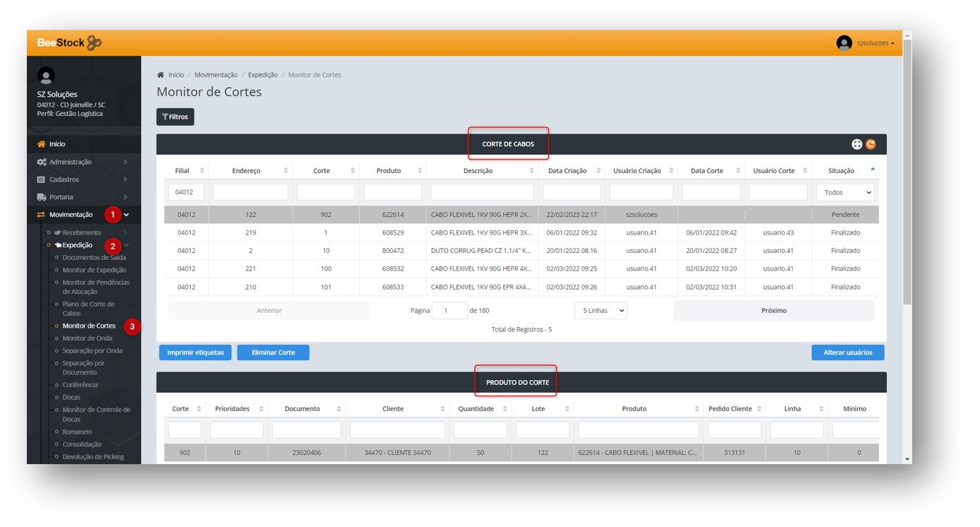
Task: Click the Página number input field
Action: 449,311
